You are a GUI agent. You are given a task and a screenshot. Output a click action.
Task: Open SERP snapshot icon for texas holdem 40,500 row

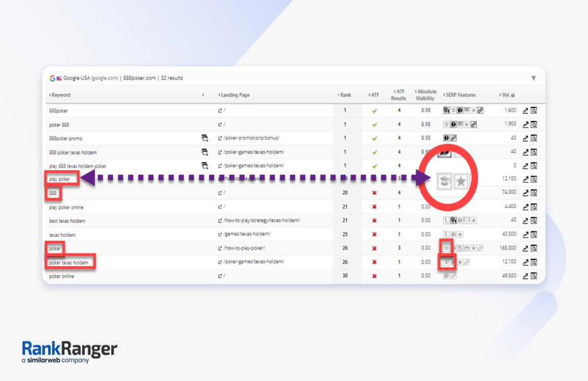pos(534,234)
